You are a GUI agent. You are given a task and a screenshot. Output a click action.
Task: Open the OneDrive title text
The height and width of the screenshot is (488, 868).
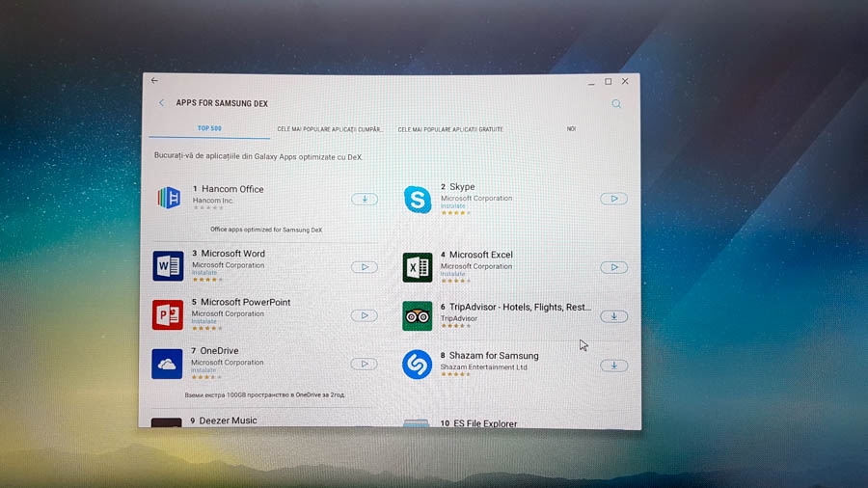tap(219, 351)
